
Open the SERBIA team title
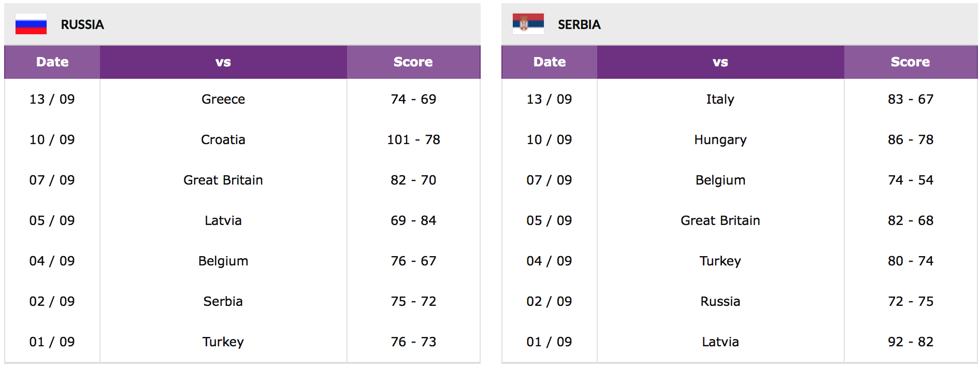[579, 24]
